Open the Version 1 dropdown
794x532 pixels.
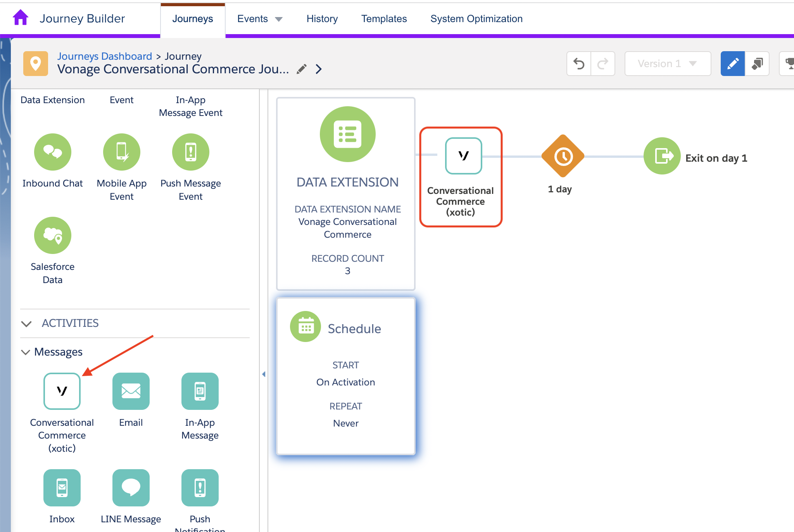coord(668,63)
